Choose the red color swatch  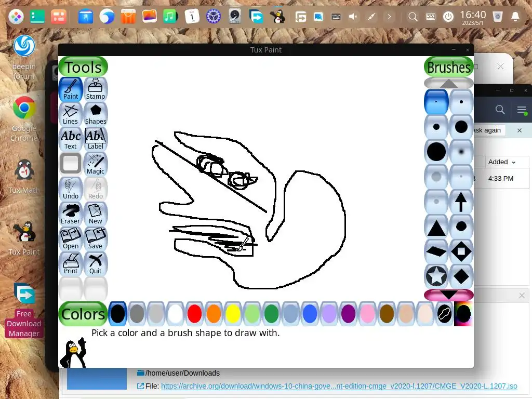coord(194,314)
